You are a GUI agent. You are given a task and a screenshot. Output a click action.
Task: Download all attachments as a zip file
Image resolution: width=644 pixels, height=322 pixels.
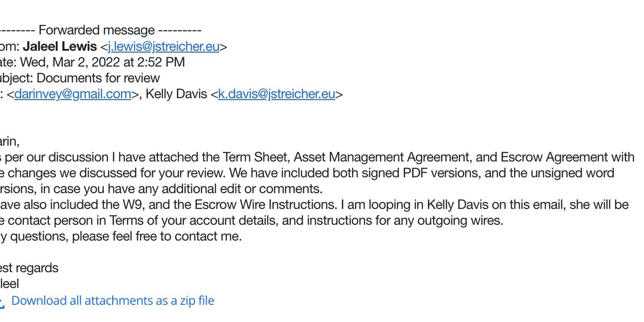point(113,301)
